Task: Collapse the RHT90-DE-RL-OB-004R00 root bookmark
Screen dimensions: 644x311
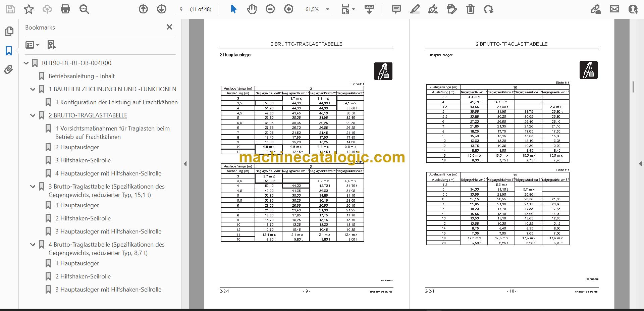Action: coord(26,63)
